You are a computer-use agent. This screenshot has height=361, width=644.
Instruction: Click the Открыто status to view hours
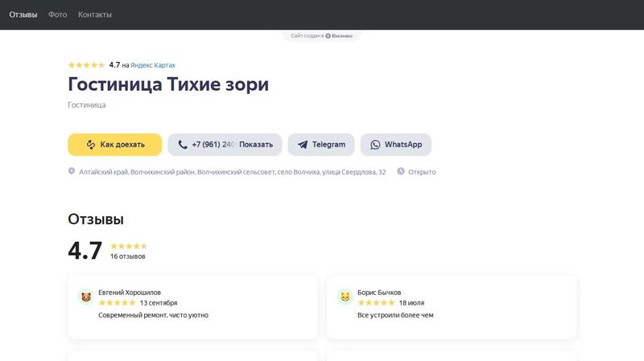(x=422, y=172)
